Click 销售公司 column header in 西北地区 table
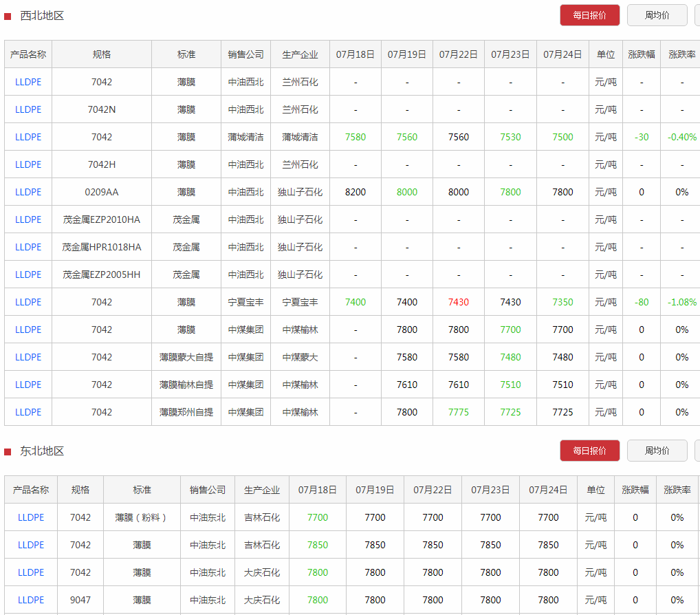The height and width of the screenshot is (615, 700). [245, 54]
